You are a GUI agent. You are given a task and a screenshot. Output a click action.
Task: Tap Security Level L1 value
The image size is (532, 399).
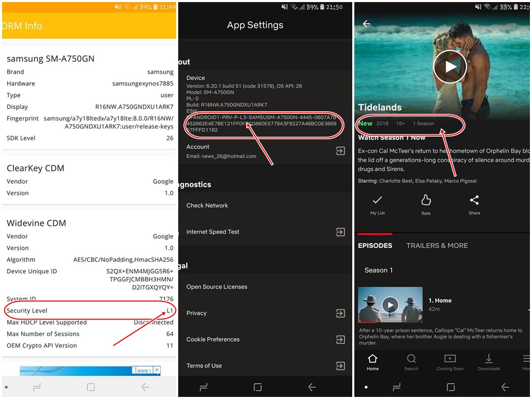170,311
